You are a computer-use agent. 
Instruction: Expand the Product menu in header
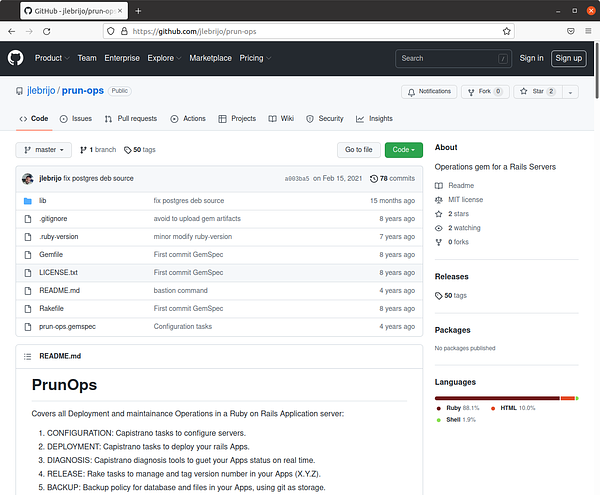click(x=52, y=58)
